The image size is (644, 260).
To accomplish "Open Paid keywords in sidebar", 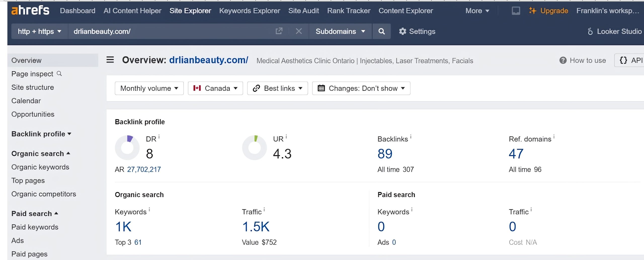I will [x=35, y=227].
